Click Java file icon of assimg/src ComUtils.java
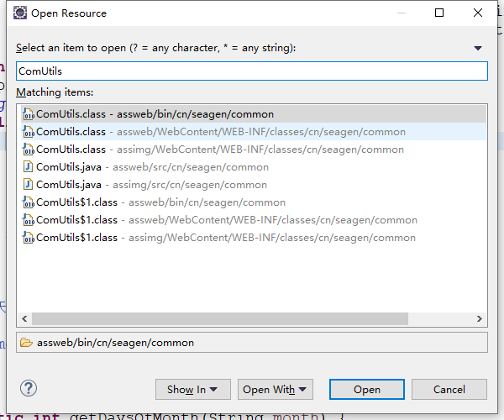This screenshot has width=504, height=420. click(29, 185)
